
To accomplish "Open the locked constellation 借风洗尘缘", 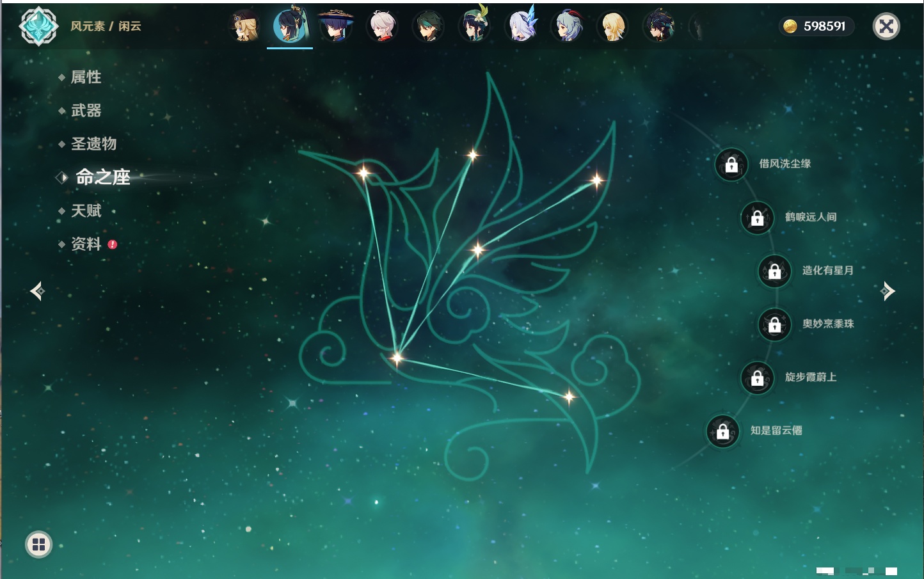I will click(x=731, y=164).
